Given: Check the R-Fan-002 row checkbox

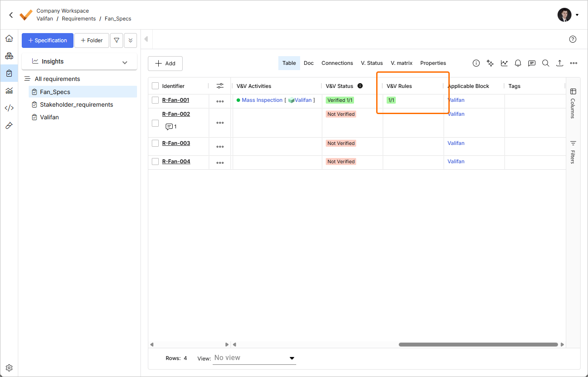Looking at the screenshot, I should pos(155,123).
